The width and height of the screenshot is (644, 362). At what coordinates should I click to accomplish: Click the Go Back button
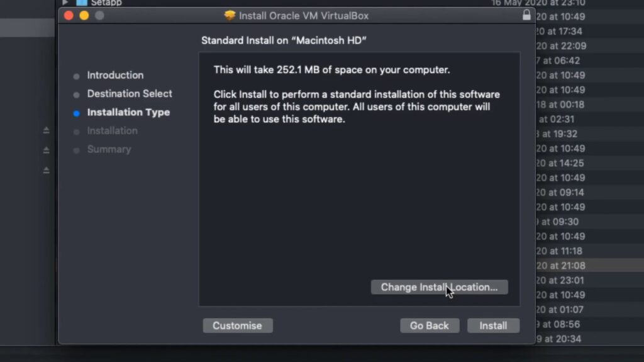point(430,325)
